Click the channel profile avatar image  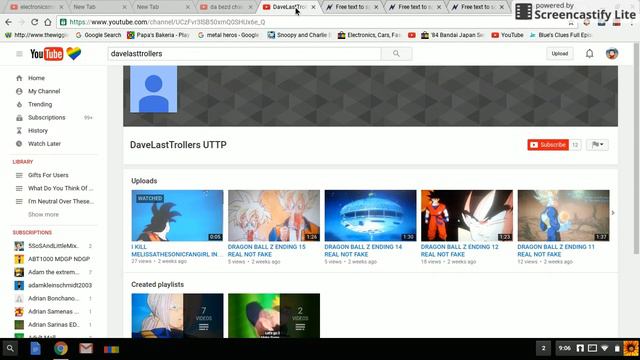[x=153, y=89]
